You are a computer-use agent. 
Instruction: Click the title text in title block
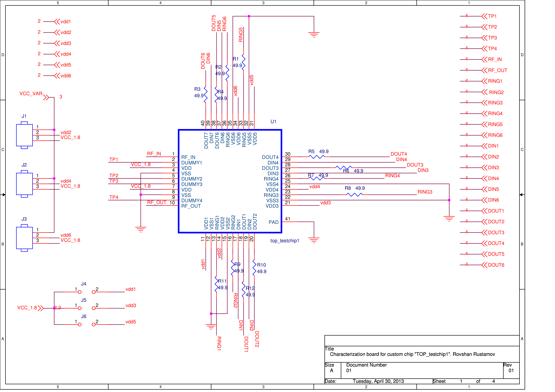pyautogui.click(x=412, y=354)
